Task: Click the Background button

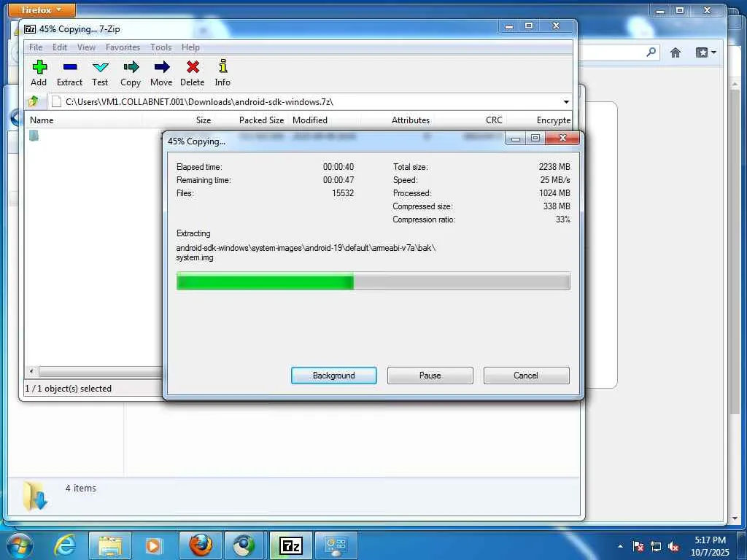Action: (x=334, y=376)
